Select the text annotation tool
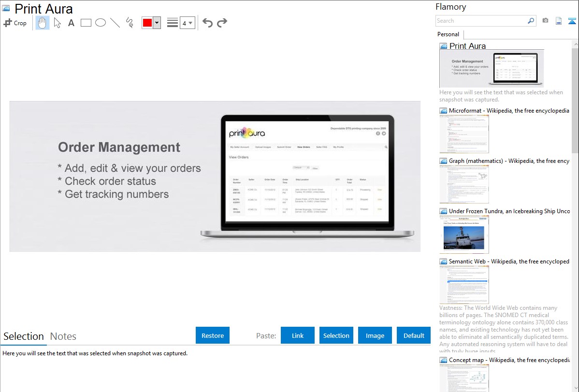This screenshot has width=579, height=392. pyautogui.click(x=71, y=23)
